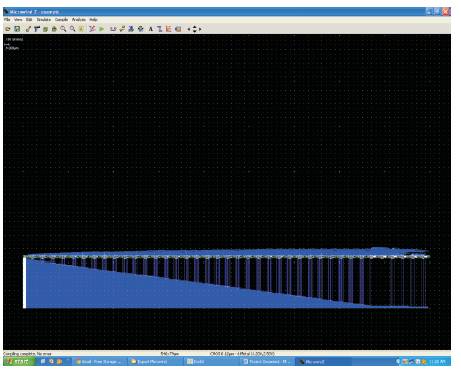Open the Compile menu
This screenshot has width=461, height=372.
pos(61,20)
